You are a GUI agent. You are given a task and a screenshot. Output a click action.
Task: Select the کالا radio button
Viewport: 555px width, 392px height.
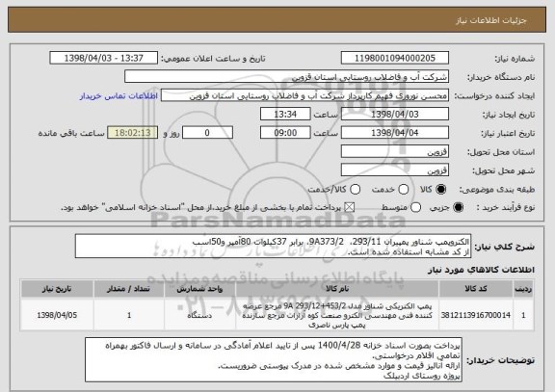[440, 190]
